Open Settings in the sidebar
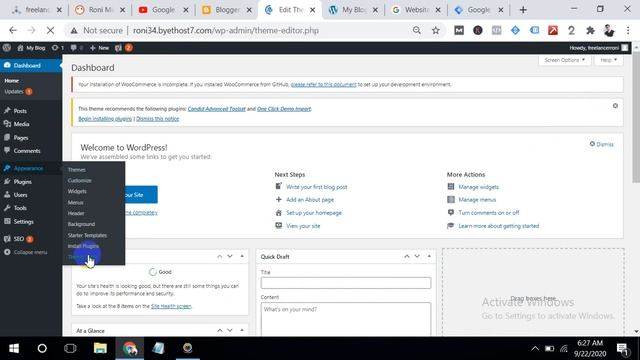This screenshot has height=360, width=640. click(x=23, y=222)
